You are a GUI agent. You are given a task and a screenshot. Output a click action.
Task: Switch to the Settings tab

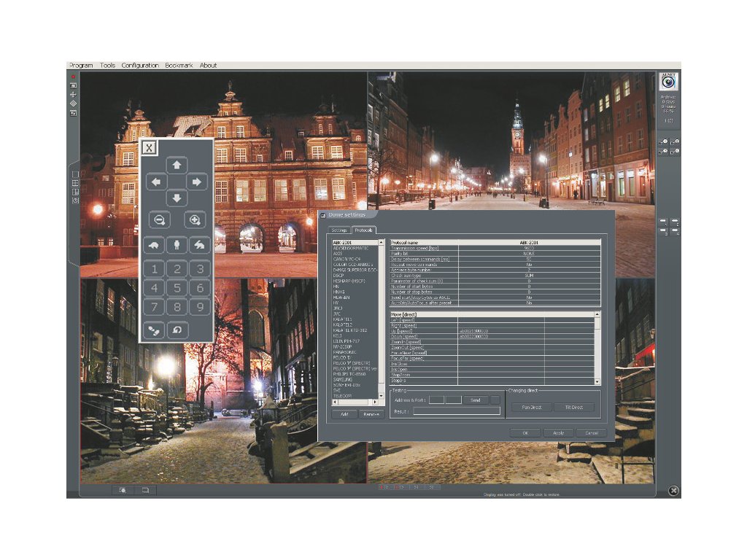(339, 230)
